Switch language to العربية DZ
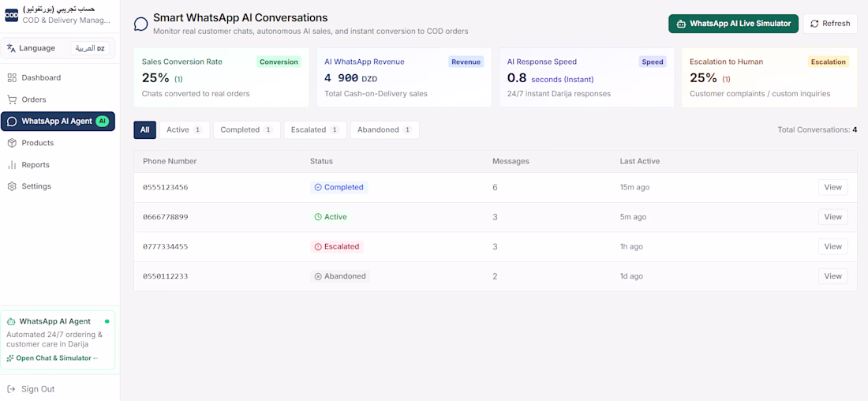868x401 pixels. click(x=90, y=48)
